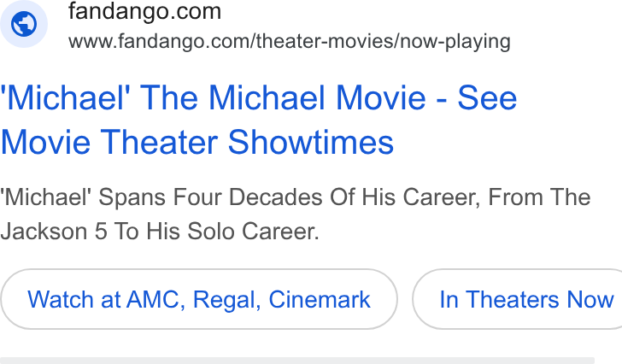
Task: Click the "now-playing" part of the URL
Action: (455, 42)
